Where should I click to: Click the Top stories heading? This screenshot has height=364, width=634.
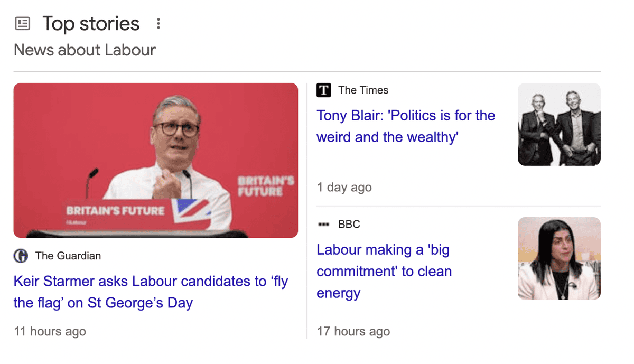pyautogui.click(x=91, y=24)
